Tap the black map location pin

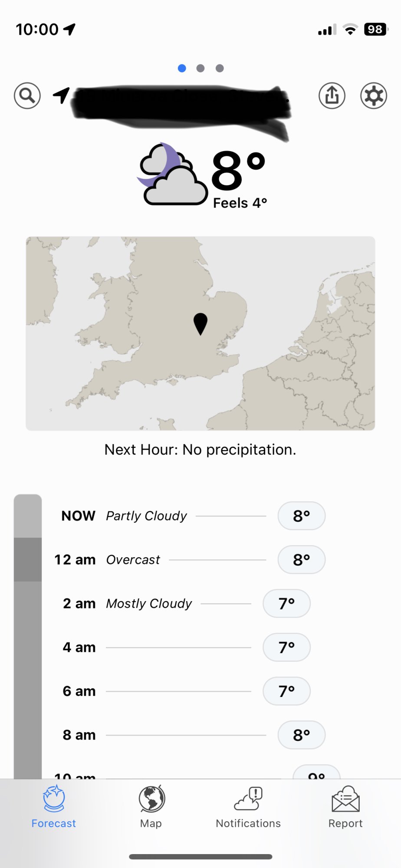pos(200,323)
